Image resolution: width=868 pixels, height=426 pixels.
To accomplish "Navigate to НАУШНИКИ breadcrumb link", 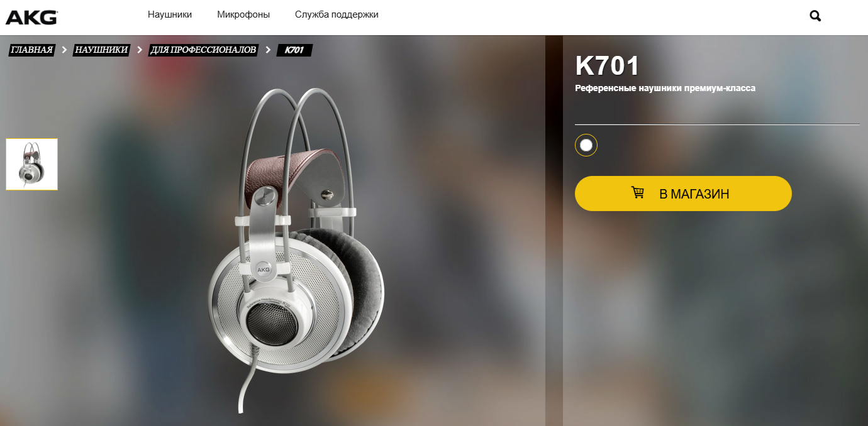I will [102, 50].
